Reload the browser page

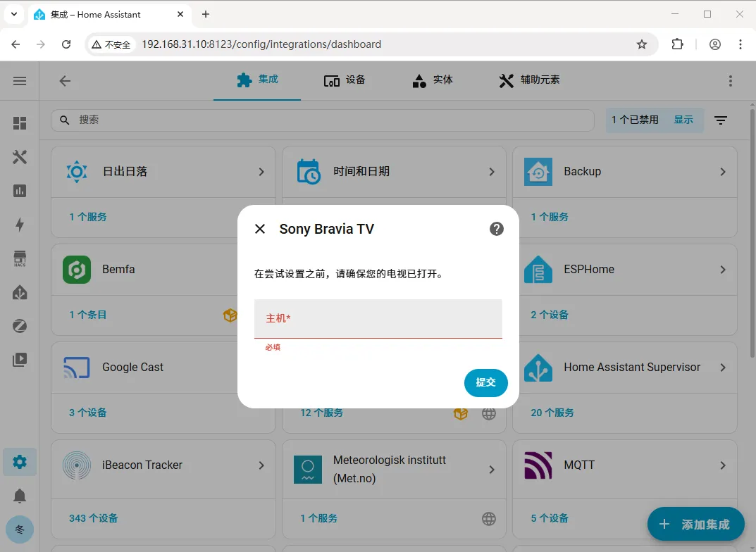click(x=66, y=44)
